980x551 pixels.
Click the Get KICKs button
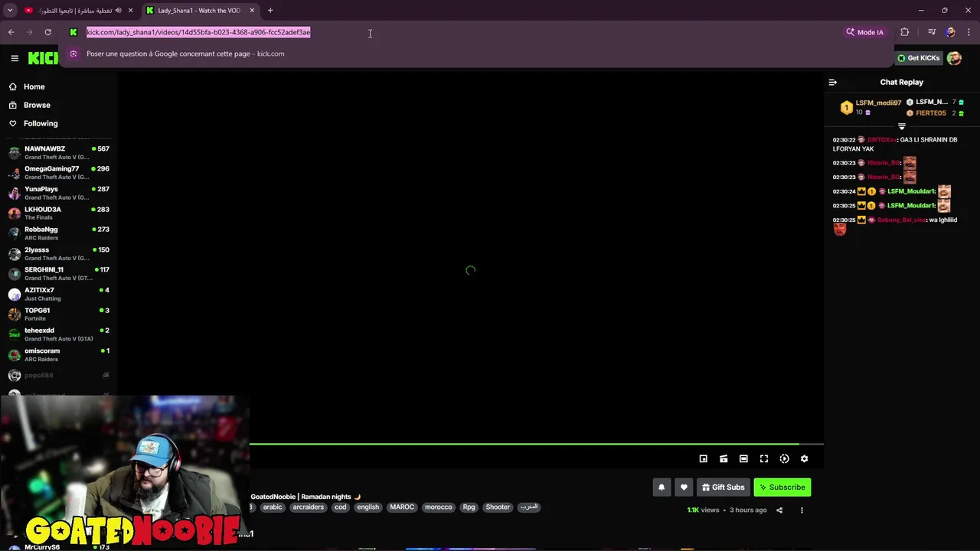919,58
